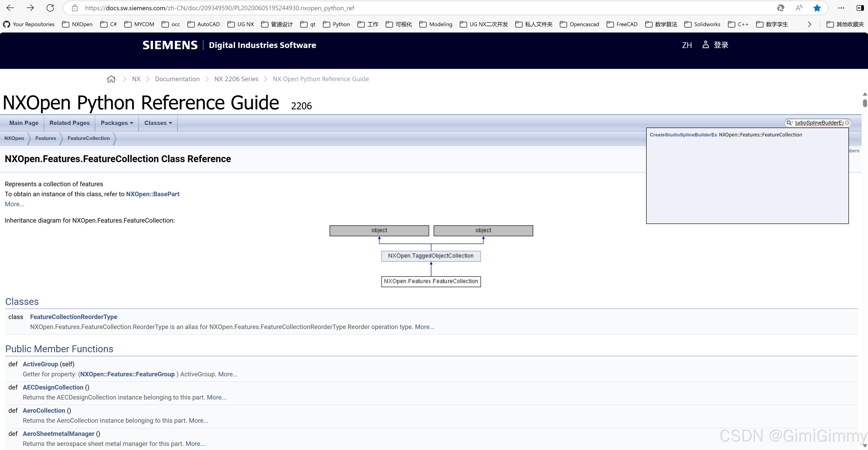The image size is (868, 450).
Task: Click the NXOpen.TaggedObjectCollection diagram box
Action: [431, 256]
